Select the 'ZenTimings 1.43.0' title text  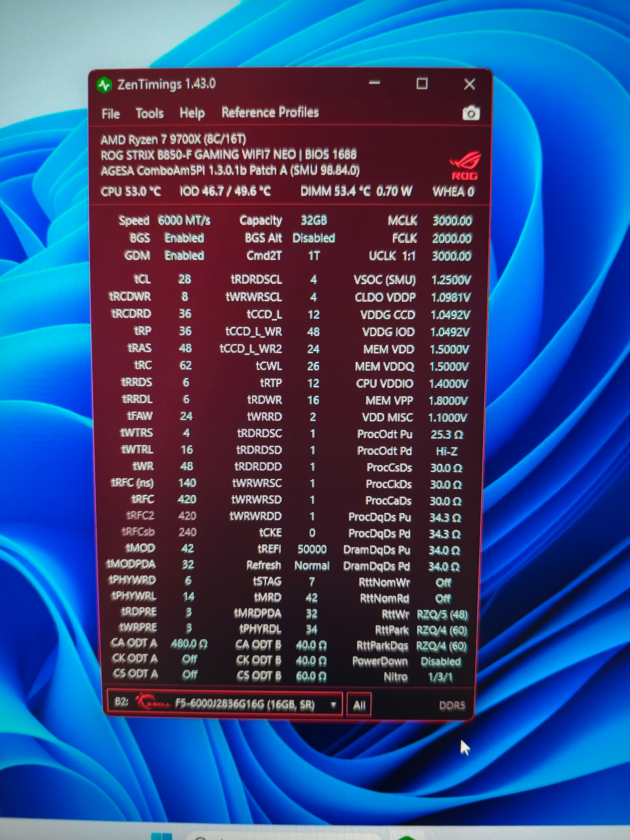(166, 84)
